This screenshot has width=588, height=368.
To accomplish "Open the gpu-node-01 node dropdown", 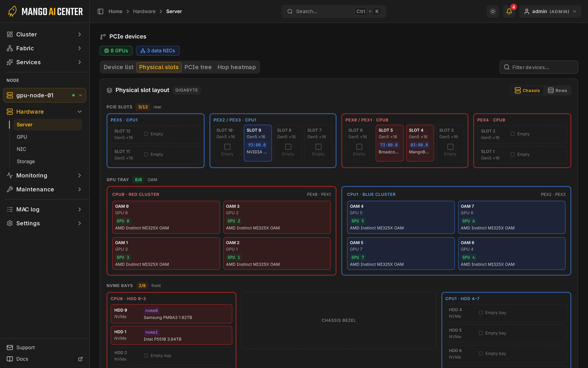I will click(x=45, y=95).
